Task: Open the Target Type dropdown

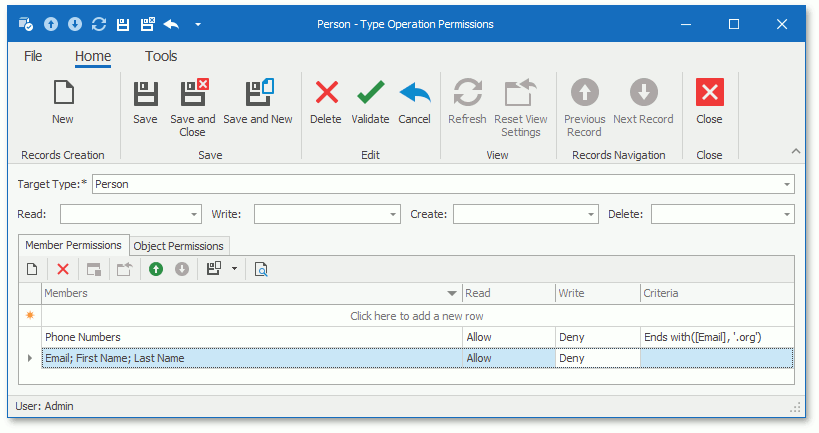Action: [x=787, y=184]
